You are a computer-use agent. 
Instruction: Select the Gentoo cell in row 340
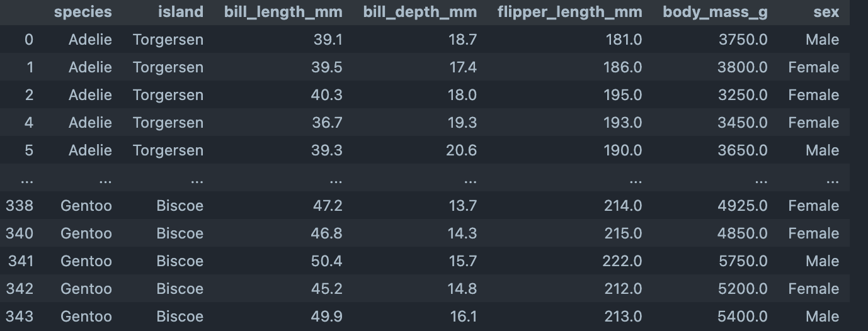tap(86, 233)
